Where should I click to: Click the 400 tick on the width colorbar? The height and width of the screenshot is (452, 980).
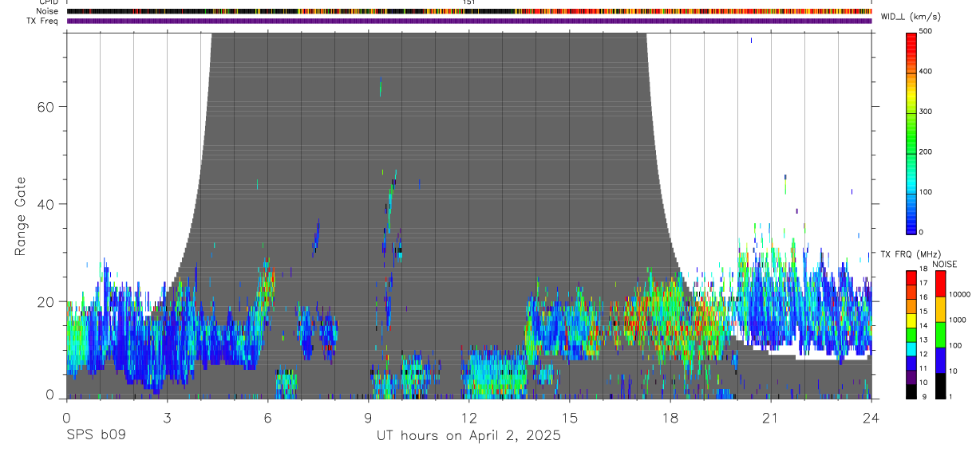927,72
